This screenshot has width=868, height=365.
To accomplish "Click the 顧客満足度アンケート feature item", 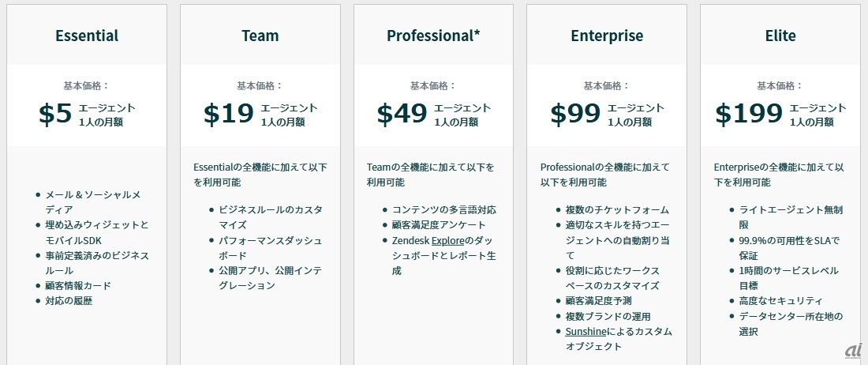I will (439, 225).
